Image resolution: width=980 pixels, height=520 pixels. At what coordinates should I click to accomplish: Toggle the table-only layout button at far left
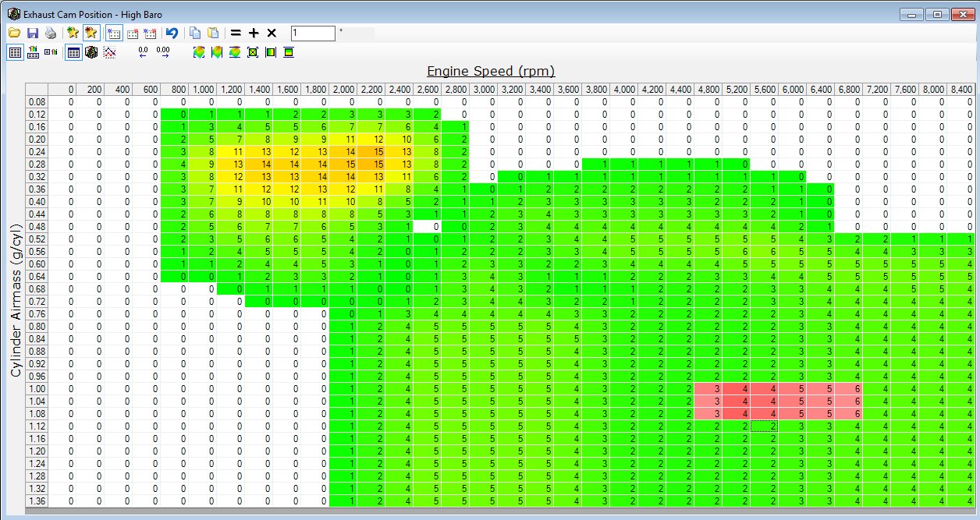tap(14, 53)
